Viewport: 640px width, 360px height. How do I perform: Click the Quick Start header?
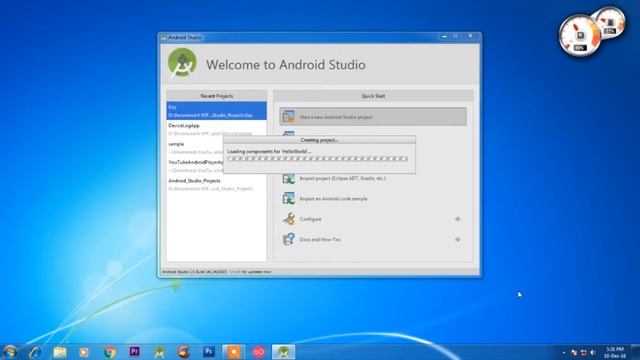pyautogui.click(x=373, y=96)
